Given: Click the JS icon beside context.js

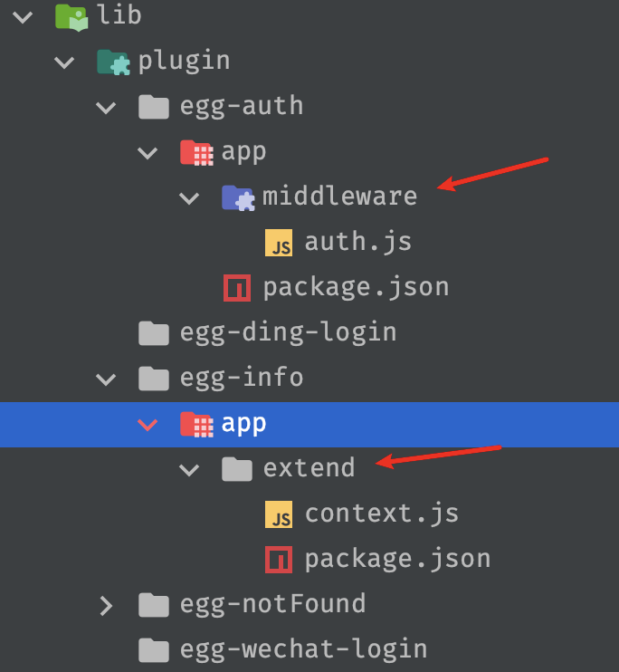Looking at the screenshot, I should click(280, 514).
